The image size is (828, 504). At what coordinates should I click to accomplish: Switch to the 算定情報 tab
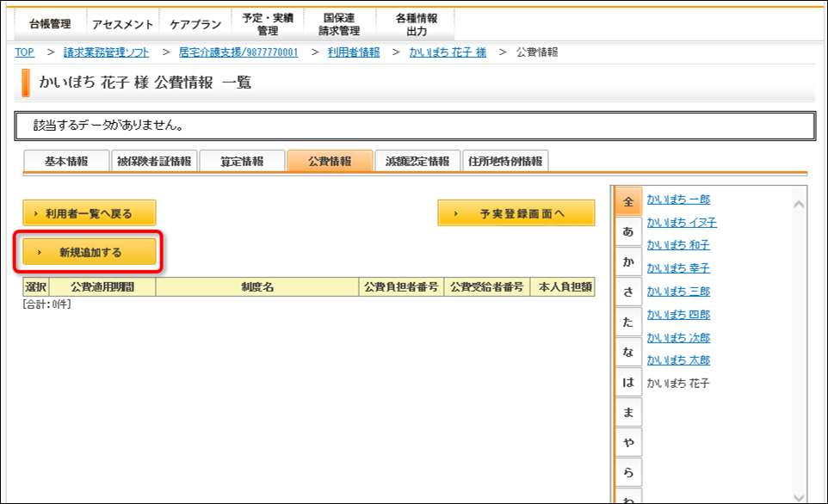click(x=242, y=161)
